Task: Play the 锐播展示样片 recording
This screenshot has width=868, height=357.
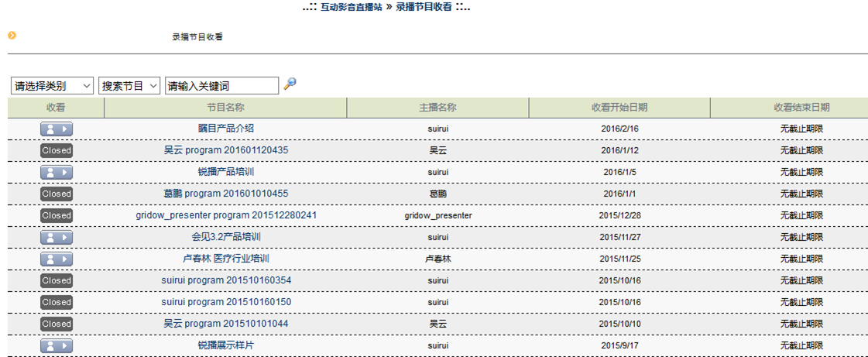Action: [56, 345]
